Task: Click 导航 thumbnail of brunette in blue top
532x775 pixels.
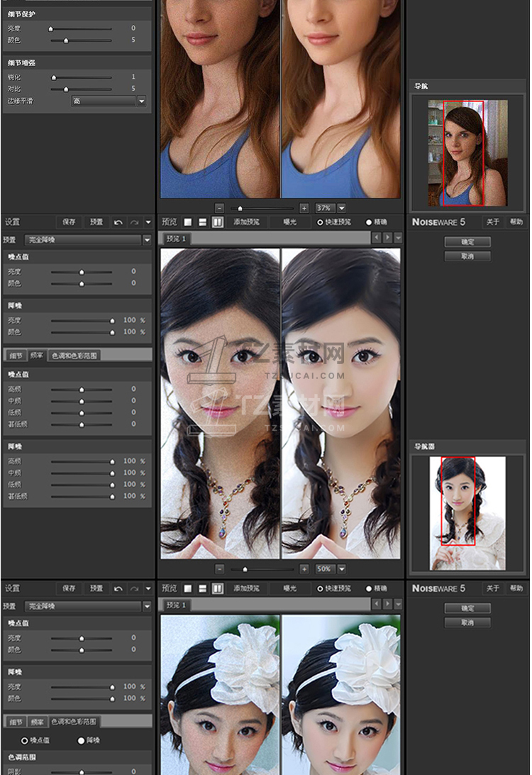Action: (x=467, y=153)
